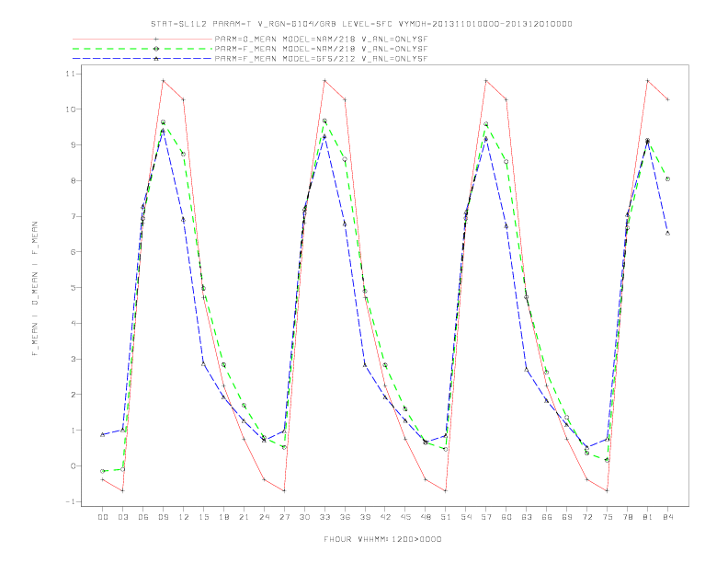The image size is (728, 563).
Task: Click x-axis forecast hour label 18
Action: pyautogui.click(x=223, y=517)
